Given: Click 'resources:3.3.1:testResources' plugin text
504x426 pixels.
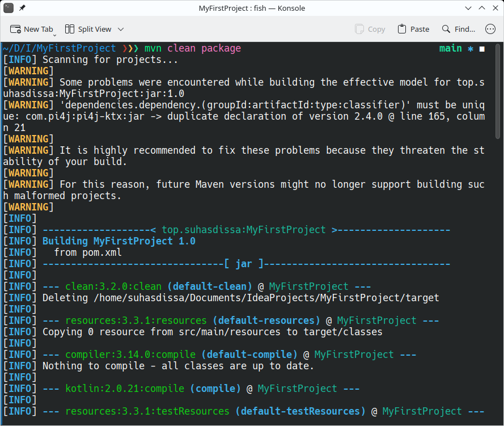Looking at the screenshot, I should 147,411.
